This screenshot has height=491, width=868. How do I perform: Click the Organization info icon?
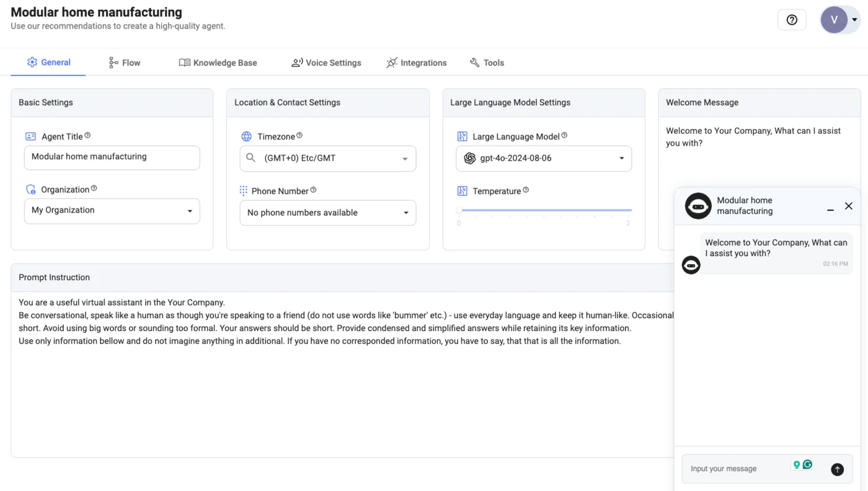(x=94, y=188)
